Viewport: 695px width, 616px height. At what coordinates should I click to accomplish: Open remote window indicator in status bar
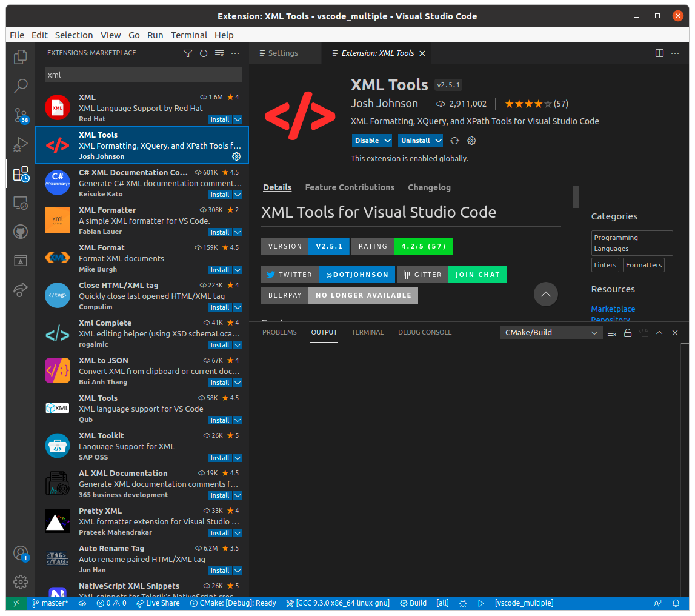point(16,603)
